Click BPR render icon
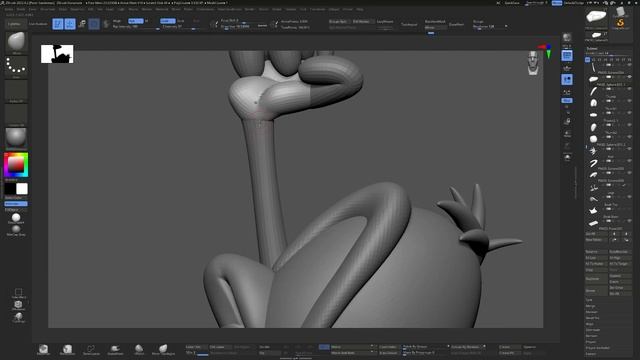 tap(567, 38)
